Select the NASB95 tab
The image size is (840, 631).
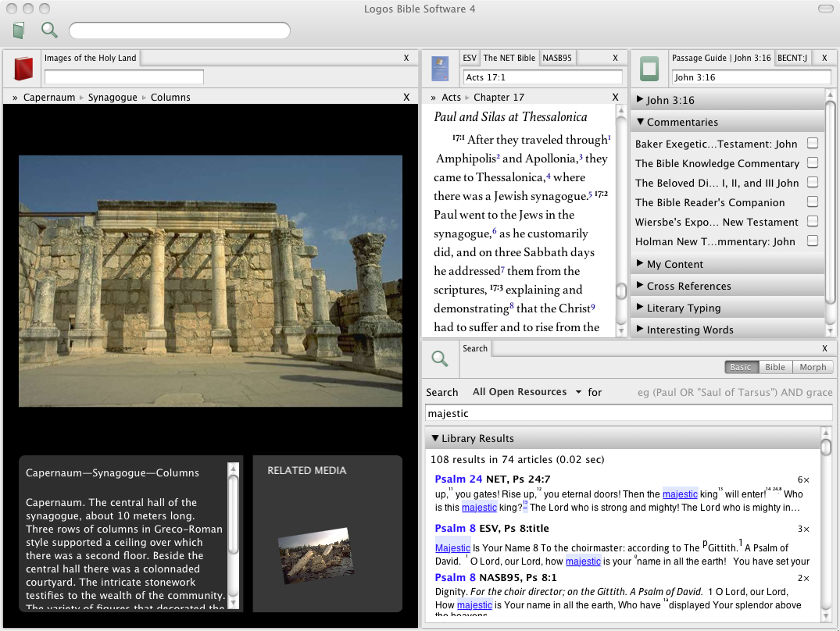pyautogui.click(x=557, y=58)
